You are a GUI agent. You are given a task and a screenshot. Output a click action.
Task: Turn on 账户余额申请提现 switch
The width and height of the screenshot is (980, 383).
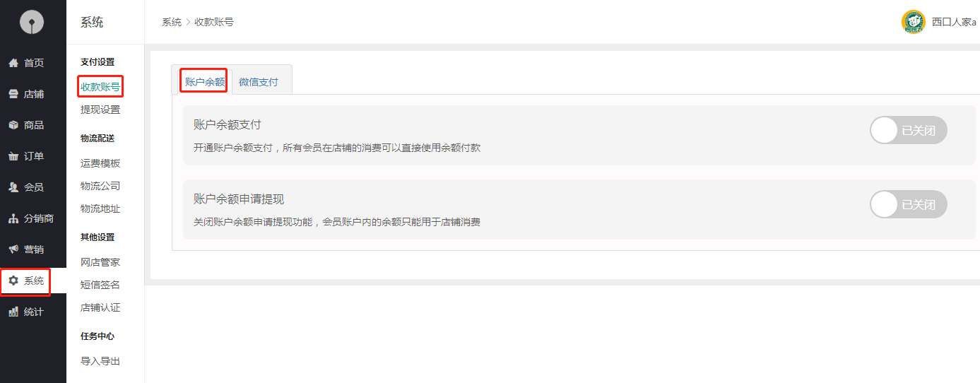[908, 204]
